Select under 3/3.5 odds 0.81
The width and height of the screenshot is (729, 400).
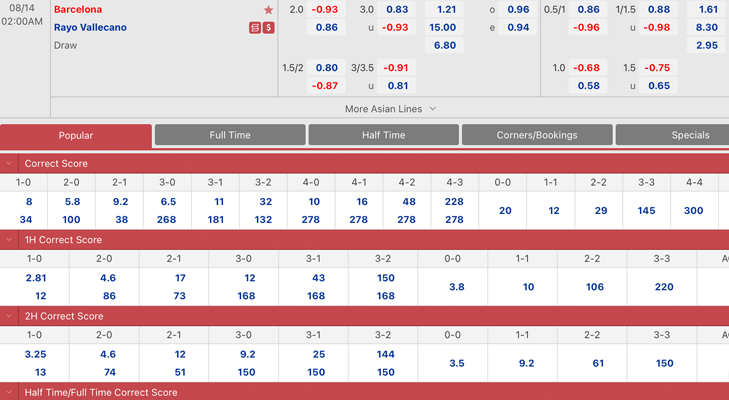coord(396,86)
